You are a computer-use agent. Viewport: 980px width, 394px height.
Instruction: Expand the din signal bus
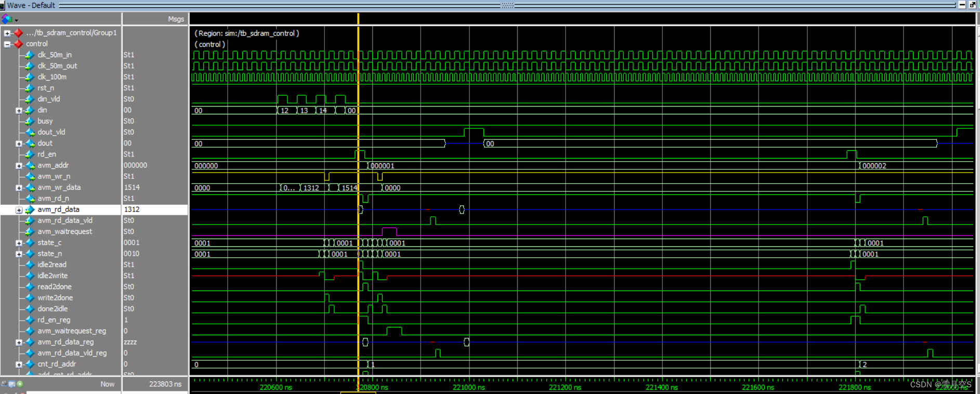(19, 111)
